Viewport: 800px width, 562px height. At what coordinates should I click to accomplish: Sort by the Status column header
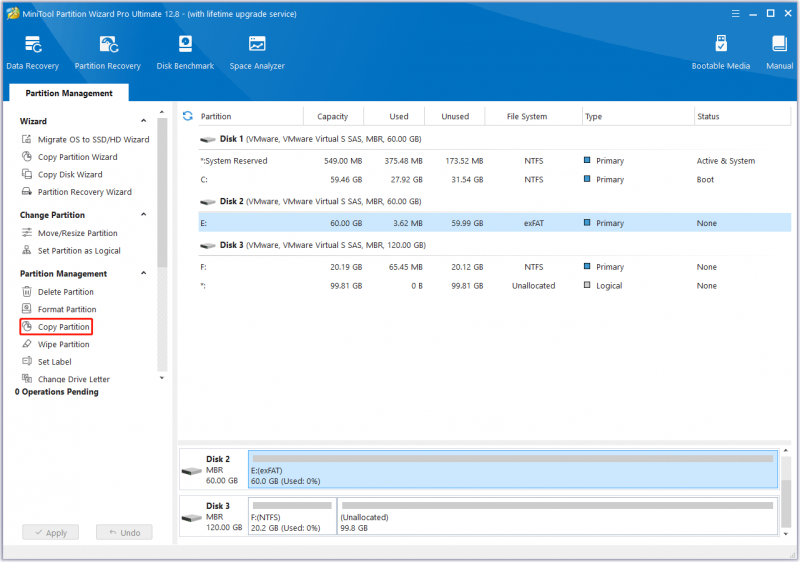[x=743, y=116]
